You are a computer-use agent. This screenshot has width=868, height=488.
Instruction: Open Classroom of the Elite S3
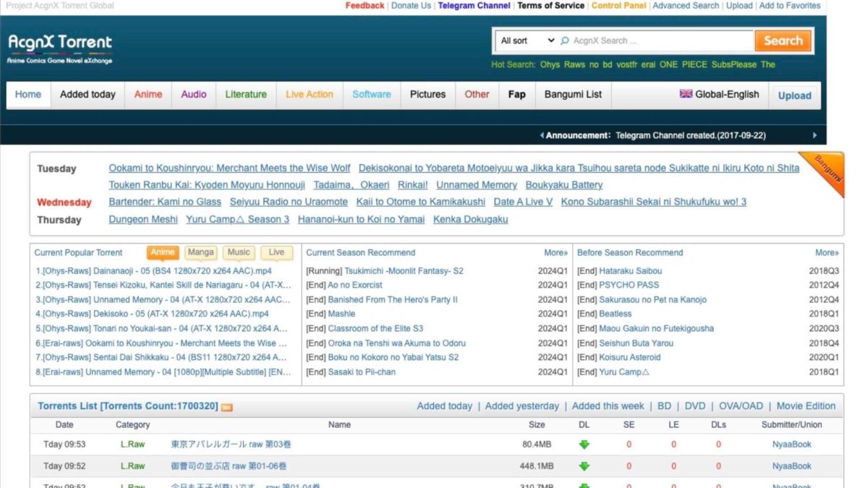[375, 329]
